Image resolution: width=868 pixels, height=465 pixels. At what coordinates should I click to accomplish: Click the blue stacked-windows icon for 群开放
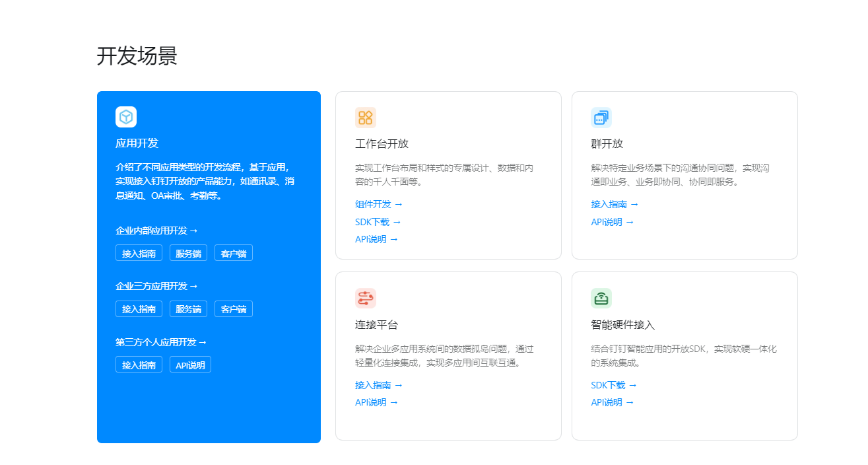click(601, 118)
